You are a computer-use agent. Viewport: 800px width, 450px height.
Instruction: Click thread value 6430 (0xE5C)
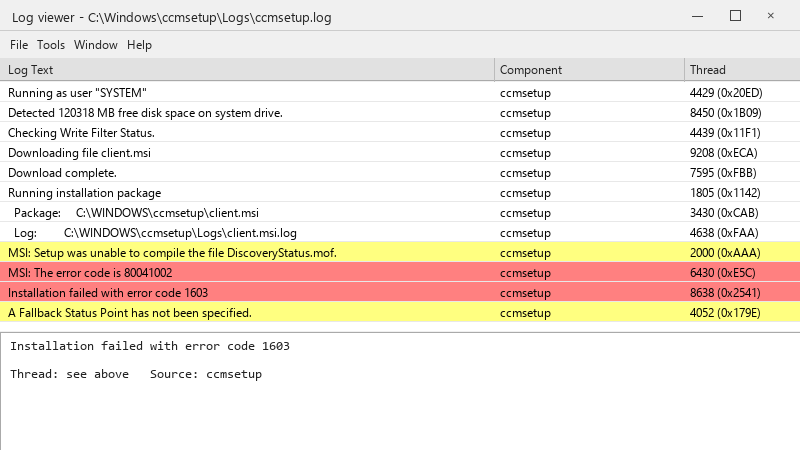click(x=722, y=272)
